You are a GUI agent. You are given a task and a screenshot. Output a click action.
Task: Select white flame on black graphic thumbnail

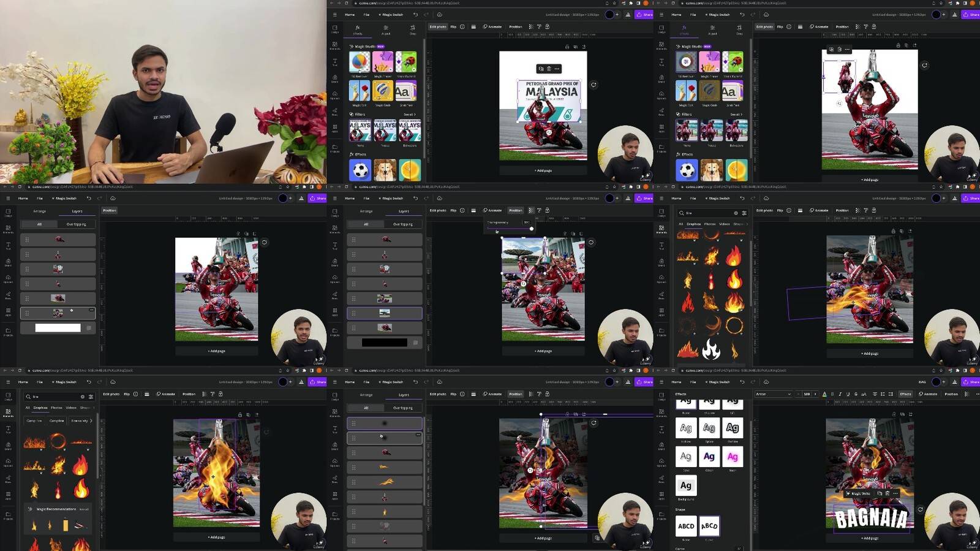(x=710, y=349)
